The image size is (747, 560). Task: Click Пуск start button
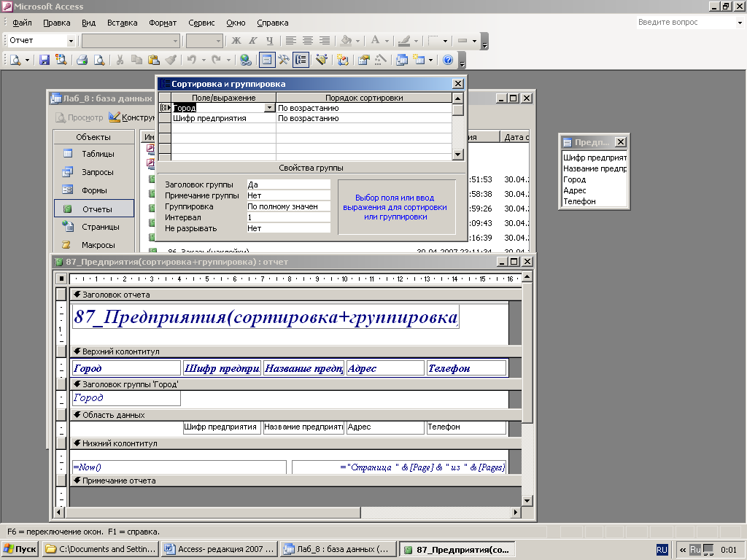point(20,550)
